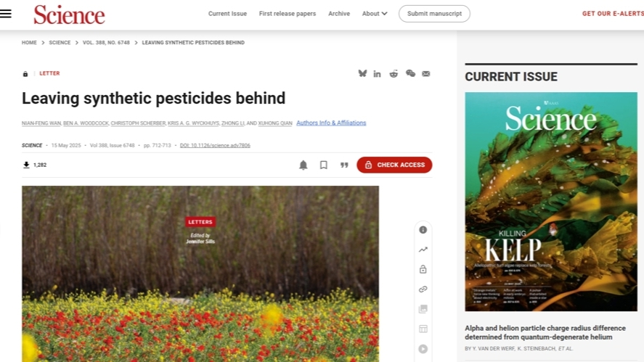Open First release papers menu item
Viewport: 644px width, 362px height.
coord(288,14)
